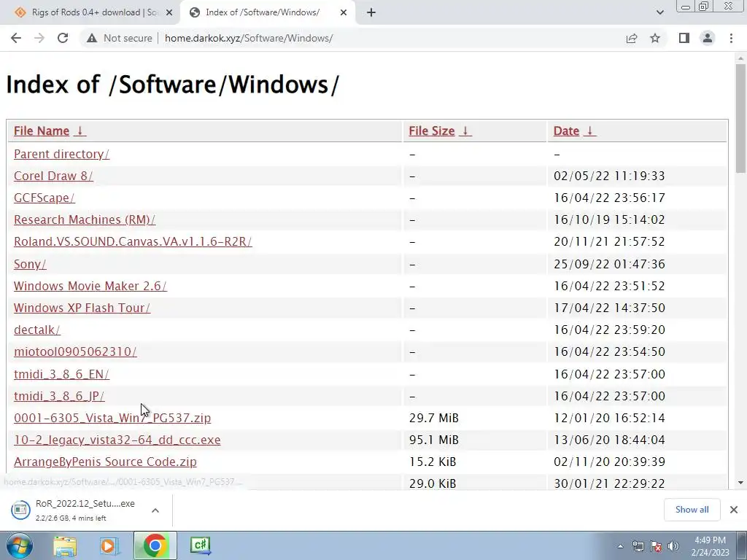Open Windows Explorer from taskbar
This screenshot has height=560, width=747.
[x=65, y=545]
